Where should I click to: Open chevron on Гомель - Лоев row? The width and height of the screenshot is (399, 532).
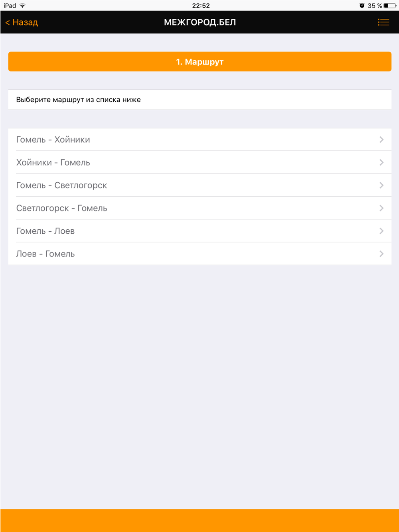pos(381,231)
